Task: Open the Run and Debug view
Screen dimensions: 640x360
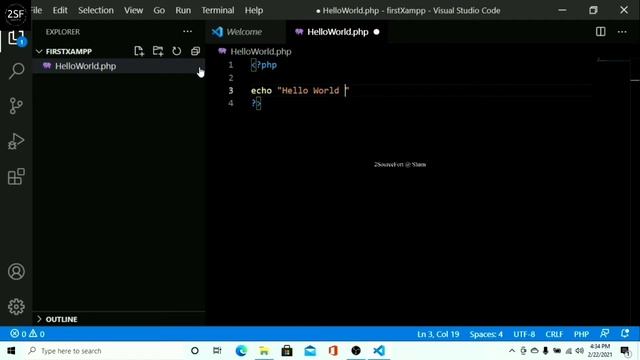Action: point(16,141)
